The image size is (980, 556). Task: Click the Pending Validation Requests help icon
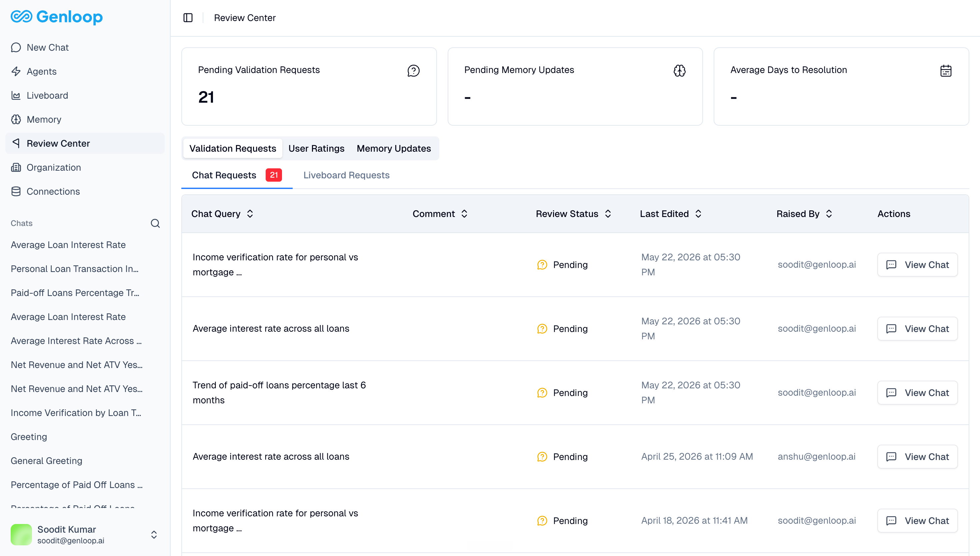(413, 71)
